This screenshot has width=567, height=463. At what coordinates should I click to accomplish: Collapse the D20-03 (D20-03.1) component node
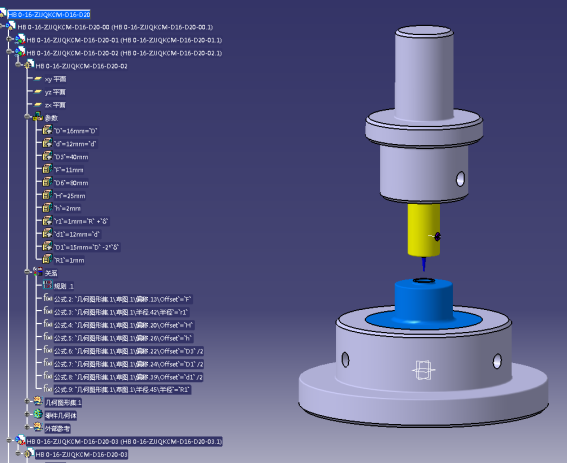[x=9, y=440]
